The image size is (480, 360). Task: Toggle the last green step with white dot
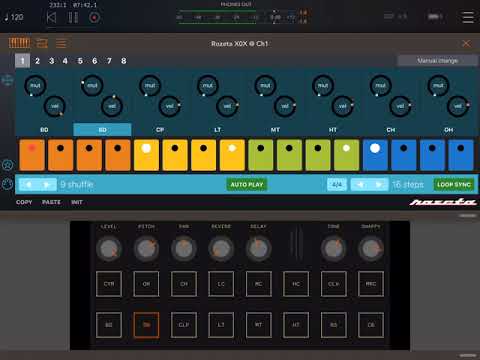[x=346, y=155]
